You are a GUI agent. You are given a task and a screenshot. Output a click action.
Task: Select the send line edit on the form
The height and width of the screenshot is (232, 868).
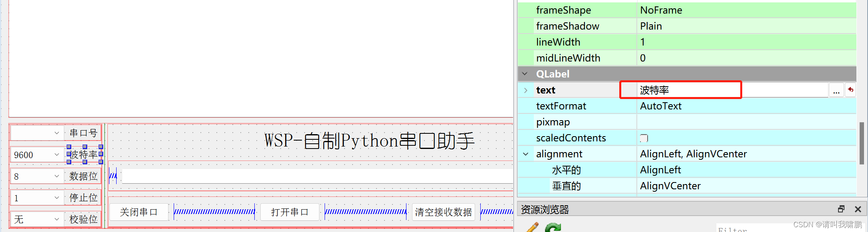pos(317,176)
